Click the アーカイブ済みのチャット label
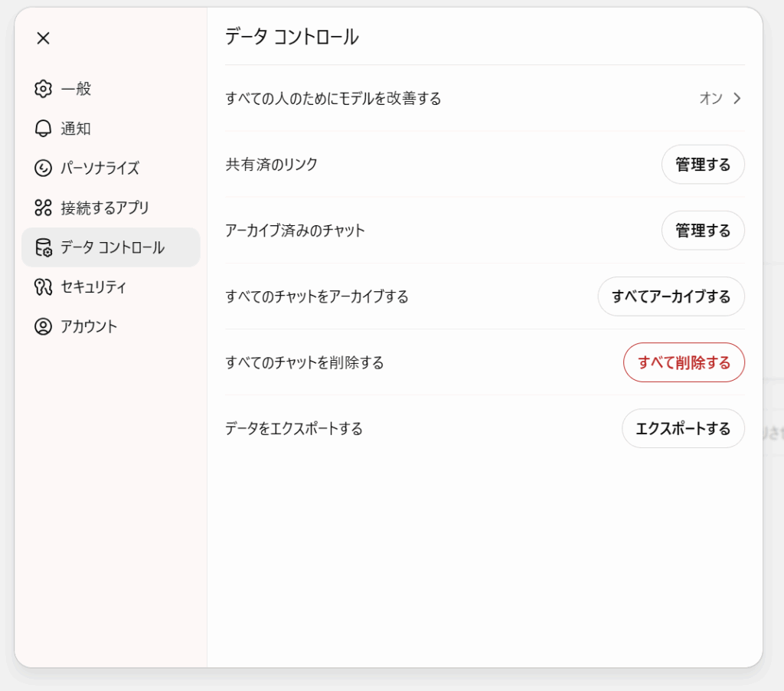 [295, 230]
